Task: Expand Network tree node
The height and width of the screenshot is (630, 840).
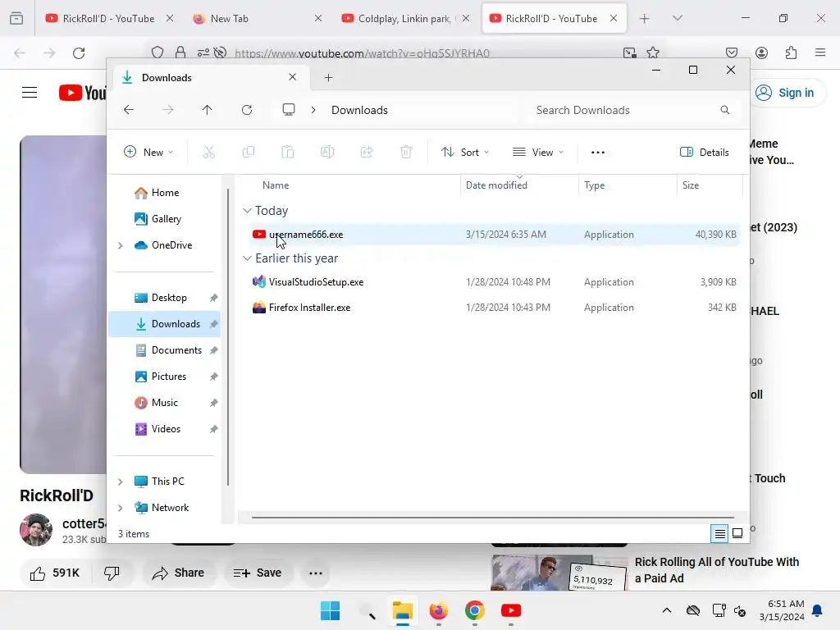Action: (121, 508)
